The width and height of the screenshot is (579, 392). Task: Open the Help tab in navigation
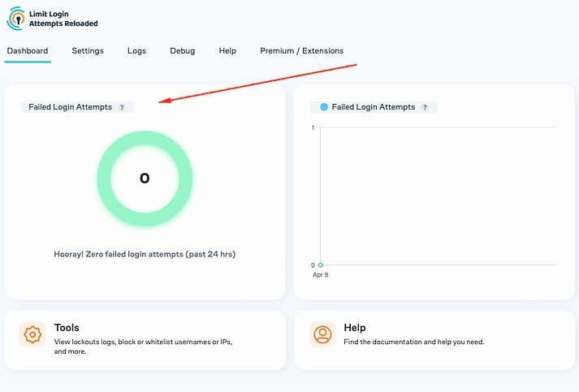(227, 50)
